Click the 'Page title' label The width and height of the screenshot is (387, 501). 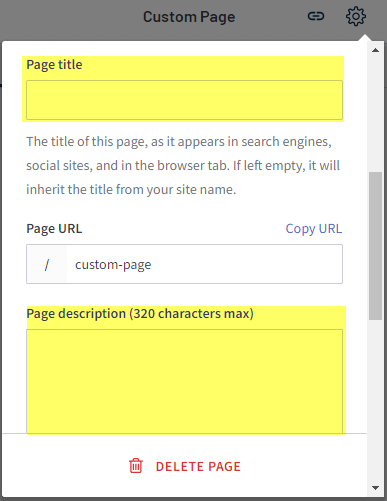[54, 65]
